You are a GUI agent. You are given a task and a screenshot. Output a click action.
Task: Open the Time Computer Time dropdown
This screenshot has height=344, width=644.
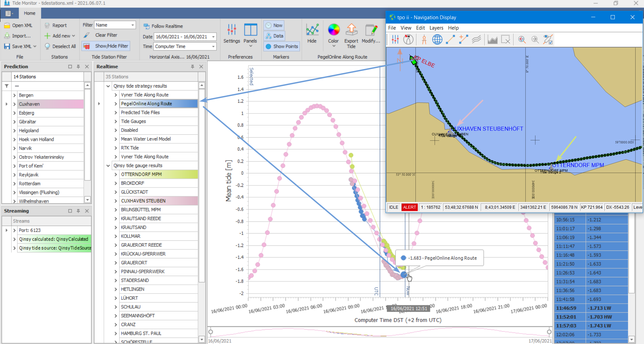coord(213,46)
